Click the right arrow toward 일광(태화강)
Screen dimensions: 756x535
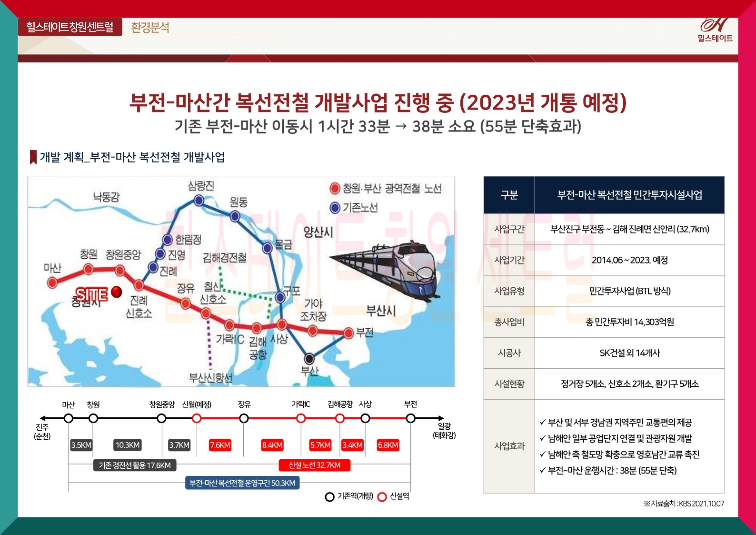tap(440, 418)
